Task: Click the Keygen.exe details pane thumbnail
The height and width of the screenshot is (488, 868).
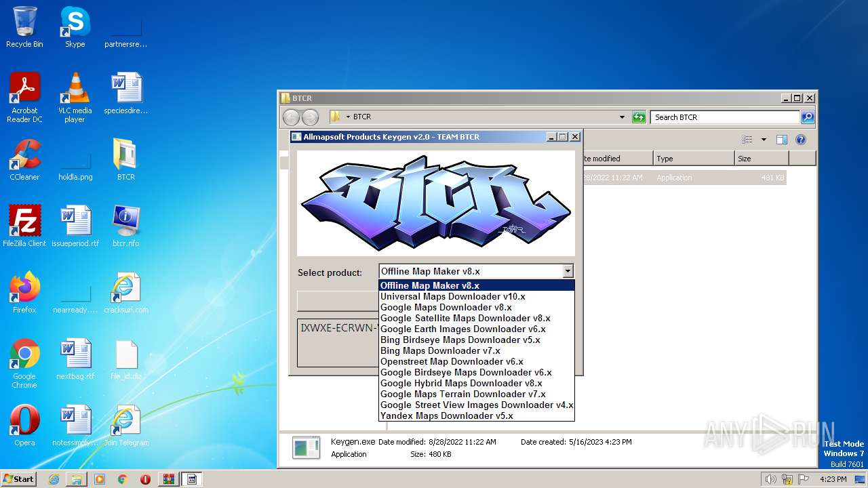Action: coord(306,447)
